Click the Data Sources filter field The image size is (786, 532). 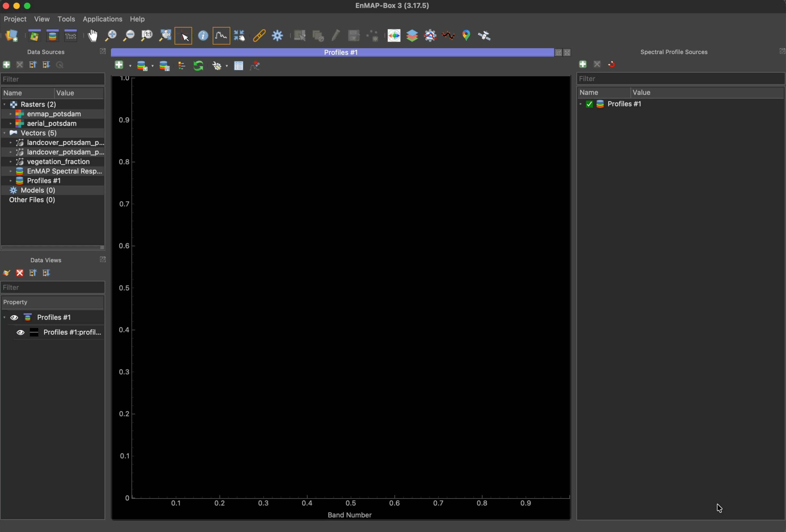53,79
